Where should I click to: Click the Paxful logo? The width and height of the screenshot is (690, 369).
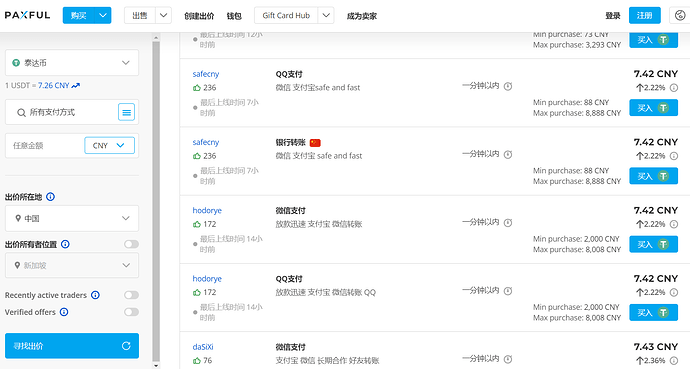pos(27,15)
